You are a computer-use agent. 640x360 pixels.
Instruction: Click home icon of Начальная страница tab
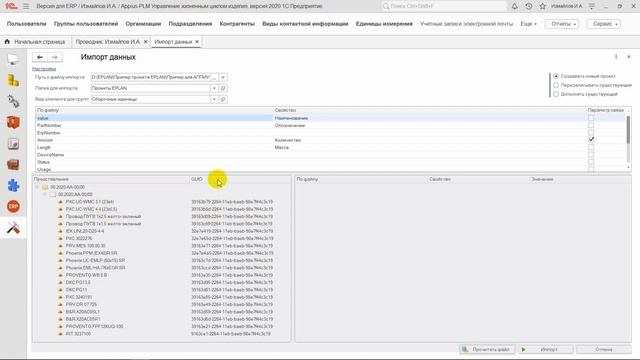pos(7,42)
